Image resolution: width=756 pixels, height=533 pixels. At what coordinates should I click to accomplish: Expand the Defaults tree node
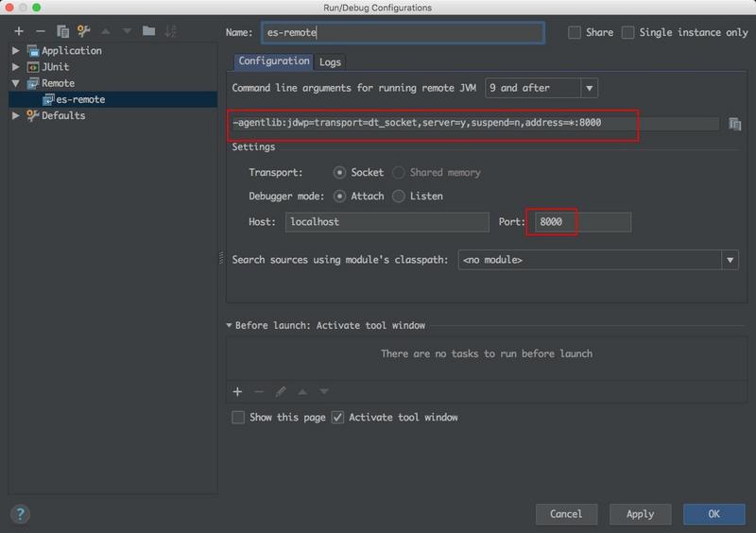[16, 115]
